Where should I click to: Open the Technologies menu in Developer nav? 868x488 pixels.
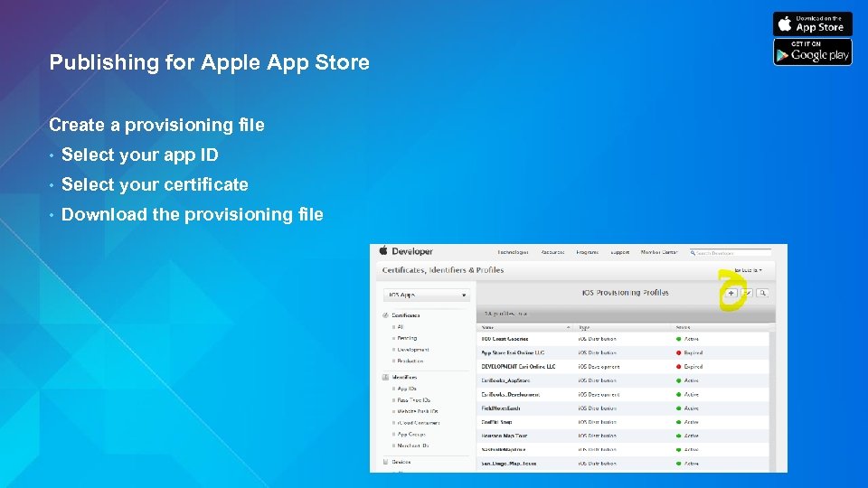pos(513,252)
